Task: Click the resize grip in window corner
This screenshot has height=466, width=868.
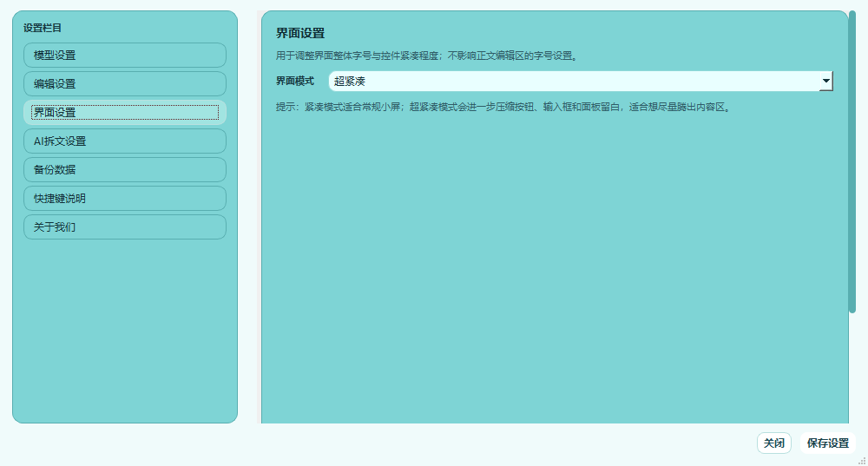Action: tap(862, 461)
